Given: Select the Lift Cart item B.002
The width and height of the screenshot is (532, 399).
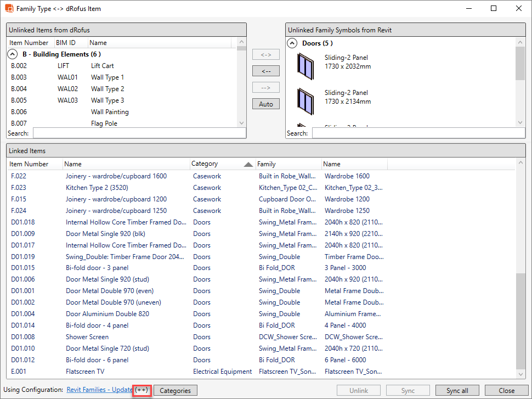Looking at the screenshot, I should (x=102, y=66).
